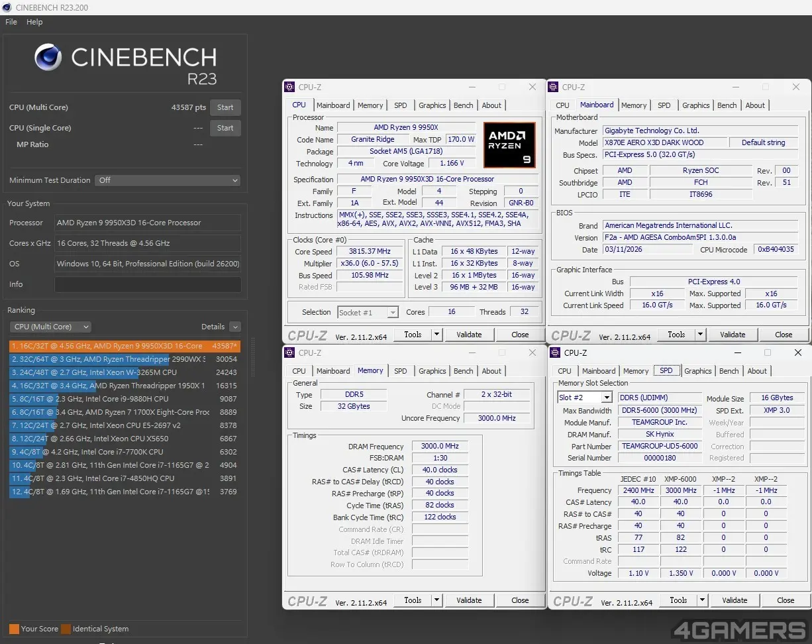Click Validate in the CPU window
The height and width of the screenshot is (644, 812).
469,335
